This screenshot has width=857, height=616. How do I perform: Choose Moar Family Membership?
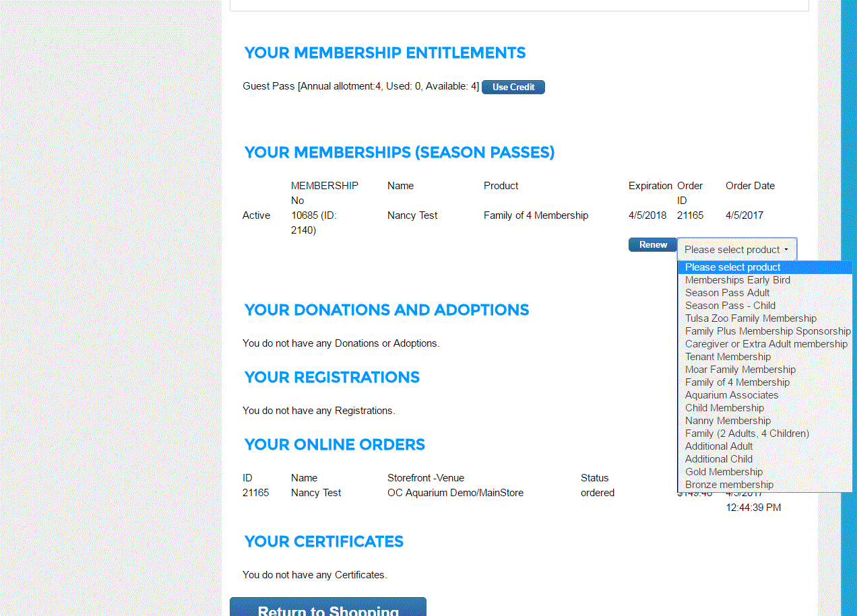click(x=740, y=370)
